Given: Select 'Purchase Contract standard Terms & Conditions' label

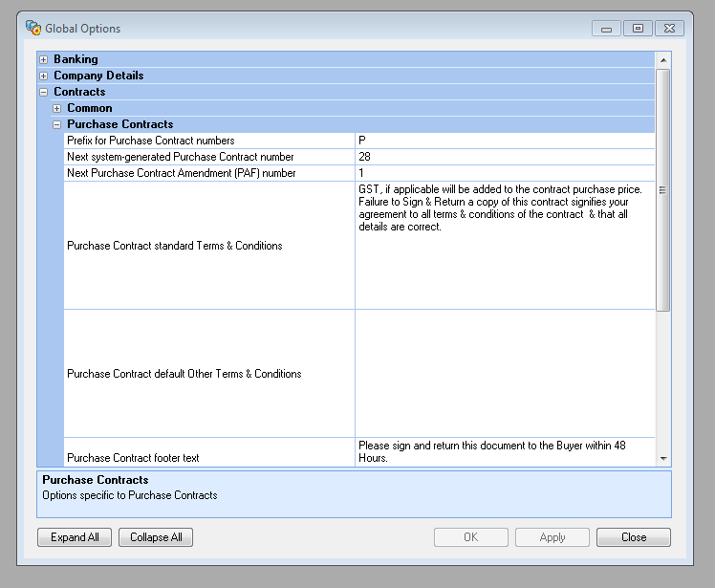Looking at the screenshot, I should tap(175, 246).
